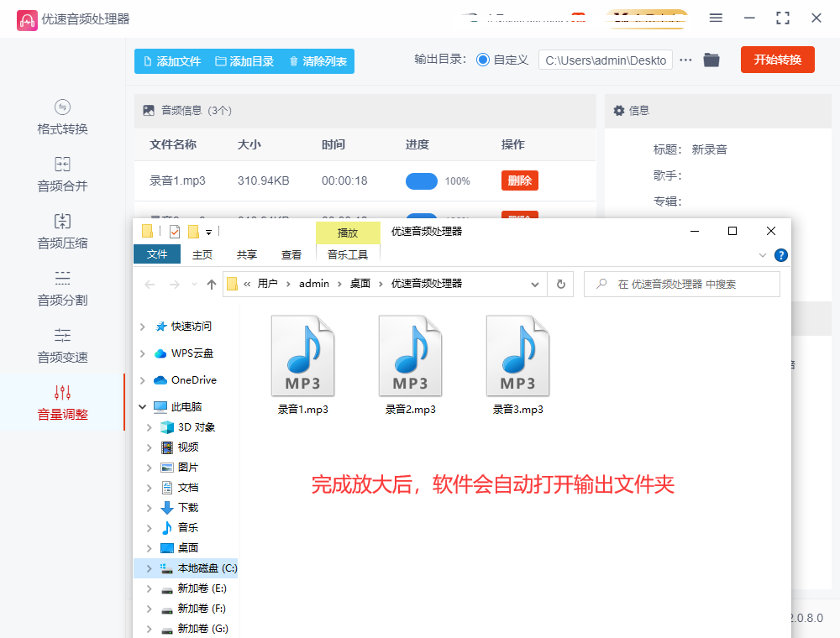Open 视频 folder in navigation tree

180,447
